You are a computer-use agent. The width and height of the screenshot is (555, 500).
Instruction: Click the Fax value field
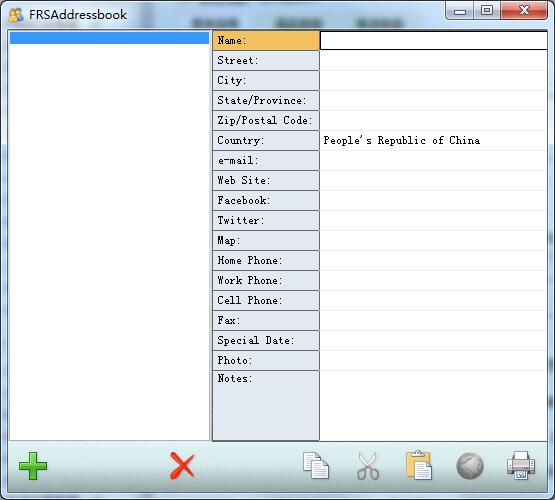click(x=433, y=320)
